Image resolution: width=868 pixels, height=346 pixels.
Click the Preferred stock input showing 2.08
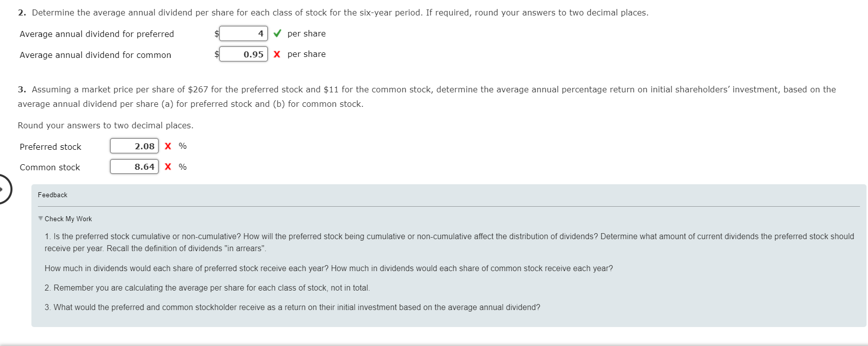pyautogui.click(x=134, y=146)
